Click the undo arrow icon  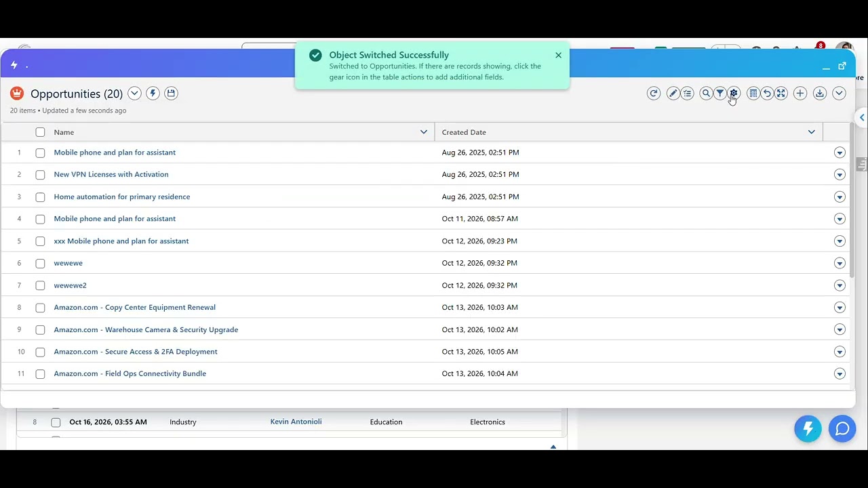(767, 94)
